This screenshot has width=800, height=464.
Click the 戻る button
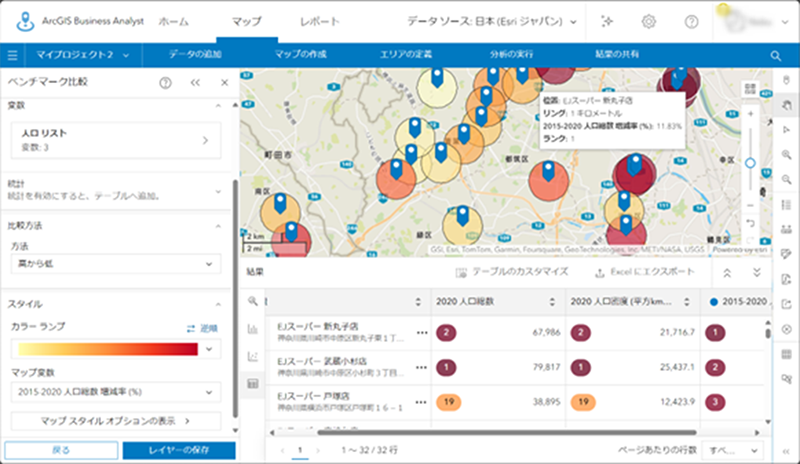click(x=61, y=450)
